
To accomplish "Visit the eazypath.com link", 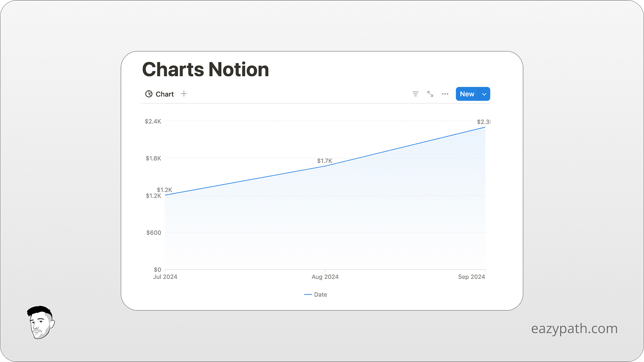I will [574, 328].
